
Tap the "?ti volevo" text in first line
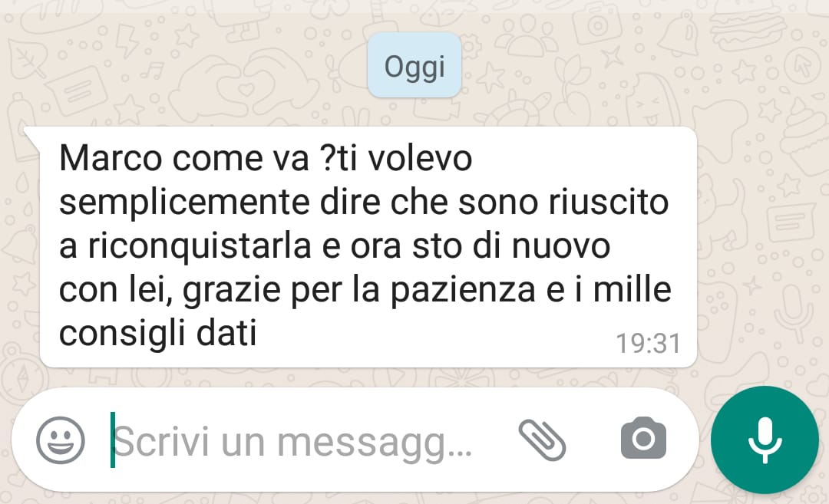tap(396, 158)
